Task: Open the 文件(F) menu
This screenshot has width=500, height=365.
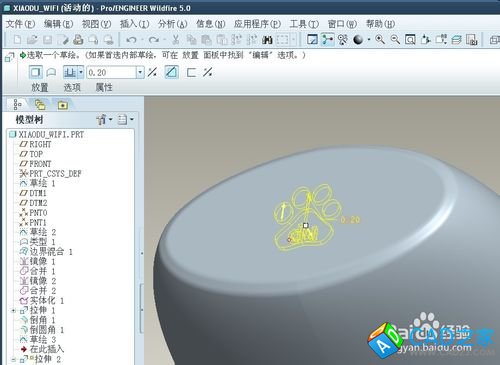Action: point(21,24)
